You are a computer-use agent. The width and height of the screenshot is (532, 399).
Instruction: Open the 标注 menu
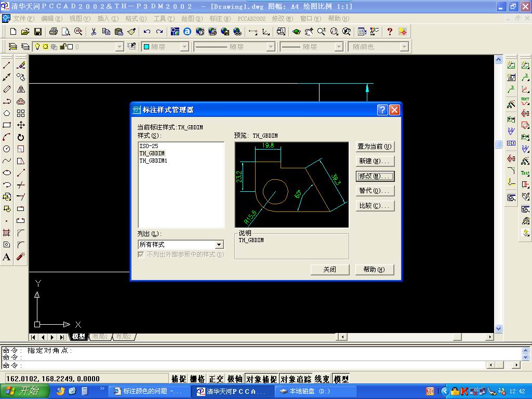220,18
